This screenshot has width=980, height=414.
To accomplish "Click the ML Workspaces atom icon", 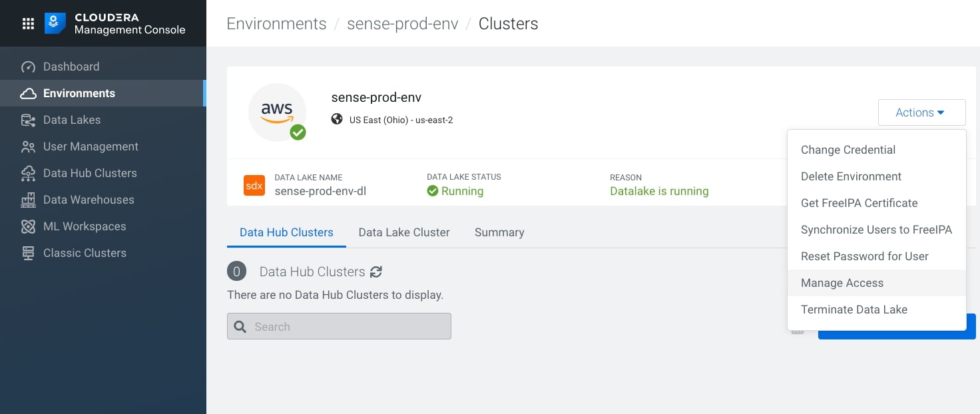I will [x=28, y=226].
